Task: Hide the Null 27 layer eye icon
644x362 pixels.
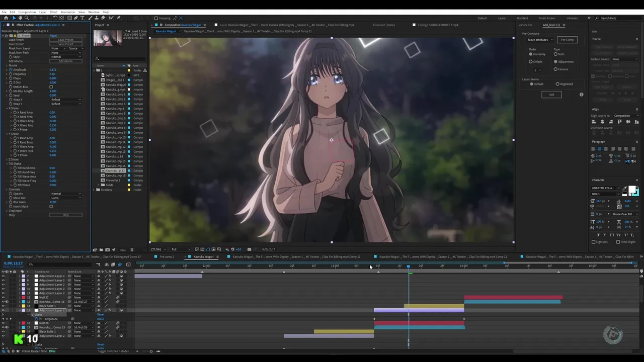Action: [3, 298]
